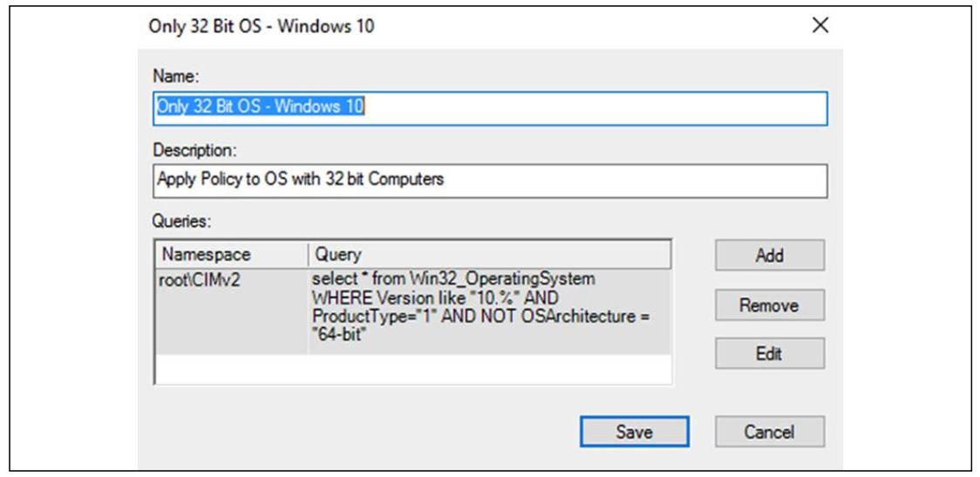Cancel the filter dialog
Image resolution: width=980 pixels, height=477 pixels.
(769, 432)
